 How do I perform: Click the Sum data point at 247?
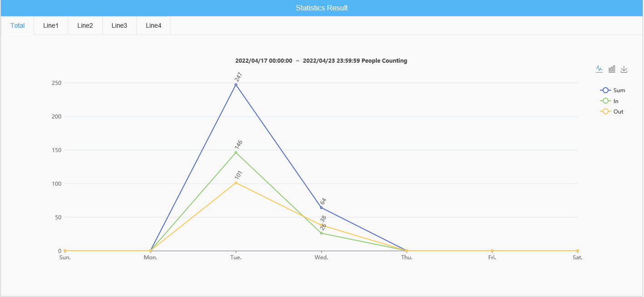pyautogui.click(x=236, y=85)
